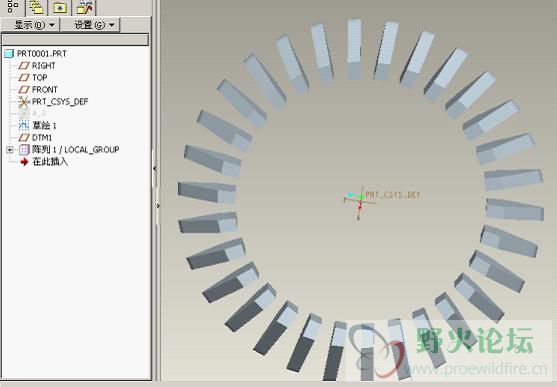Click the 在此插入 red arrow marker
Viewport: 557px width, 387px height.
[24, 162]
